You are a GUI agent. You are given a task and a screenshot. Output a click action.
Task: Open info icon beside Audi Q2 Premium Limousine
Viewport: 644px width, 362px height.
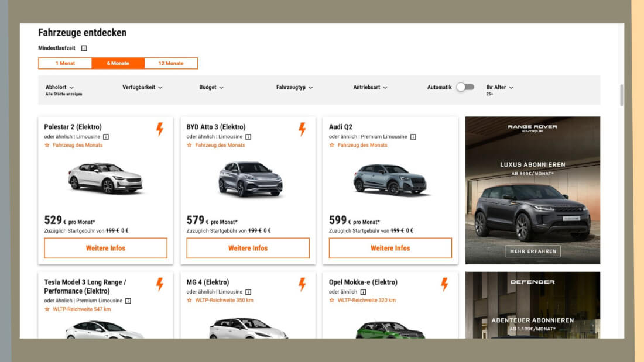coord(413,137)
